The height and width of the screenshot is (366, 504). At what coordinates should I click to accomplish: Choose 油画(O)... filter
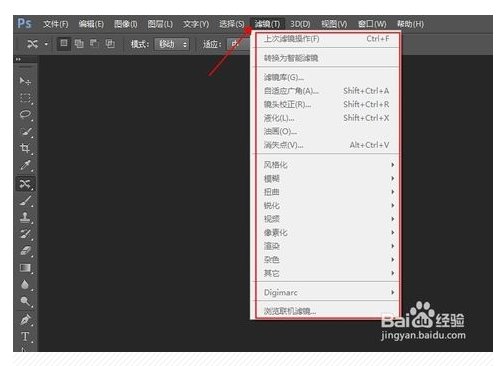pyautogui.click(x=327, y=131)
